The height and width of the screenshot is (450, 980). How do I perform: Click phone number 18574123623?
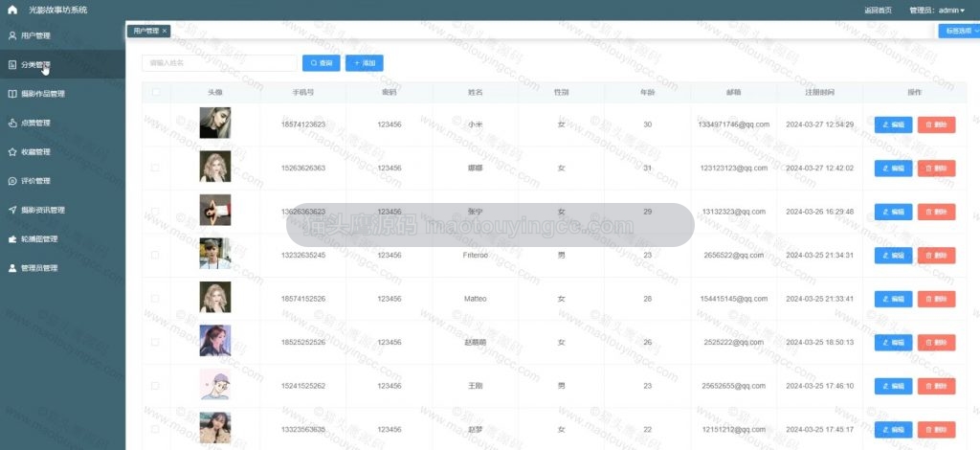[x=303, y=124]
